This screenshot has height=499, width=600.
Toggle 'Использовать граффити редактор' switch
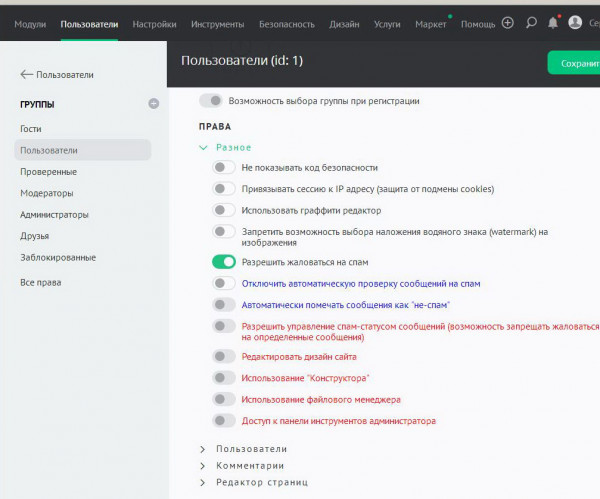tap(223, 210)
